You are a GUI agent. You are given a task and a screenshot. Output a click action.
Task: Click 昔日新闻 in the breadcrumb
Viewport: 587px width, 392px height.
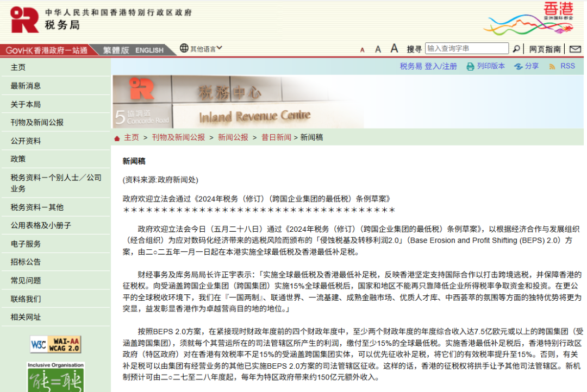[276, 138]
